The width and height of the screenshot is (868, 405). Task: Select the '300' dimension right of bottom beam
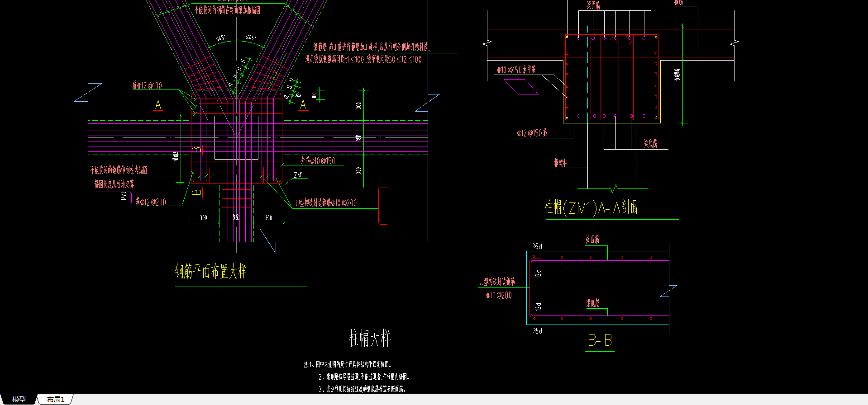[x=269, y=218]
